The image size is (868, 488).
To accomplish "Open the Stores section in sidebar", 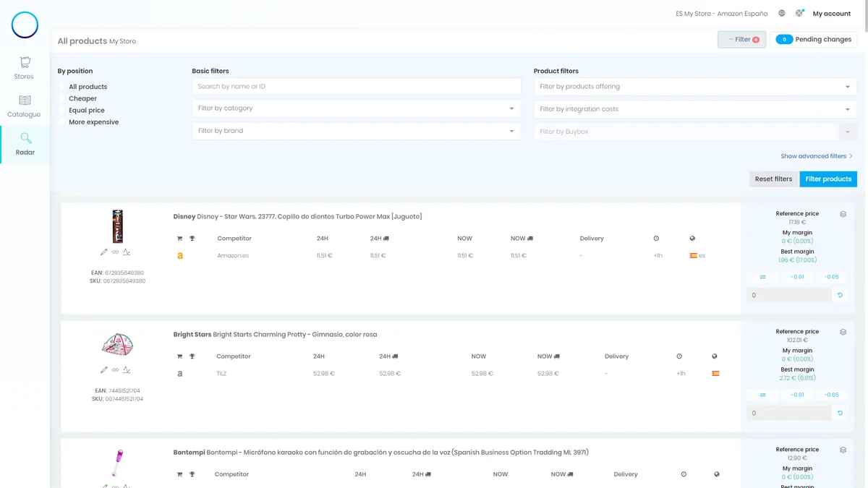I will click(25, 68).
